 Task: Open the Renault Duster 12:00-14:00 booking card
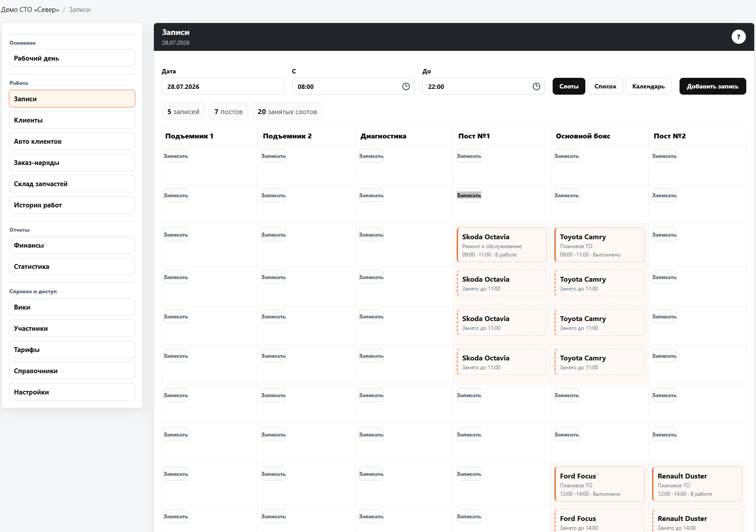coord(697,484)
